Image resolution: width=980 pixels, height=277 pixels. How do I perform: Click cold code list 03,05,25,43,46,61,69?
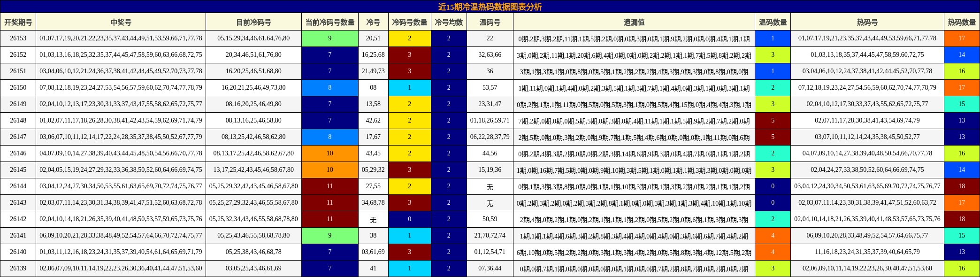253,269
